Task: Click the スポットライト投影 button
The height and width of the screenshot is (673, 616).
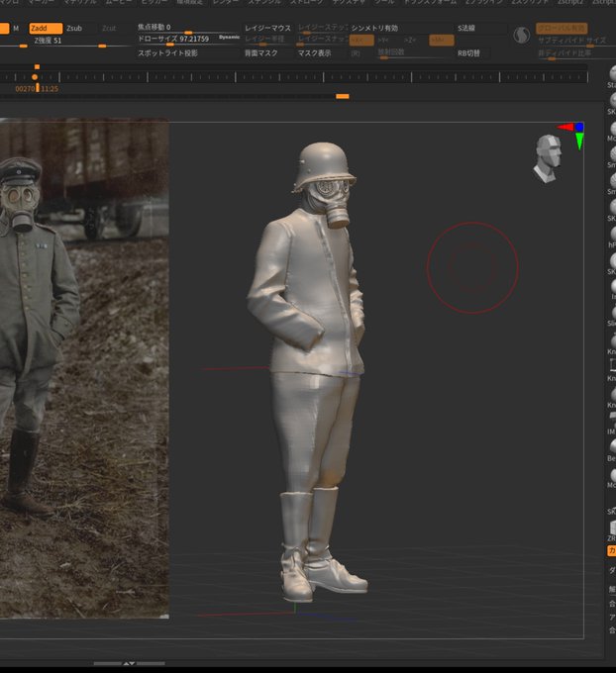Action: click(167, 53)
